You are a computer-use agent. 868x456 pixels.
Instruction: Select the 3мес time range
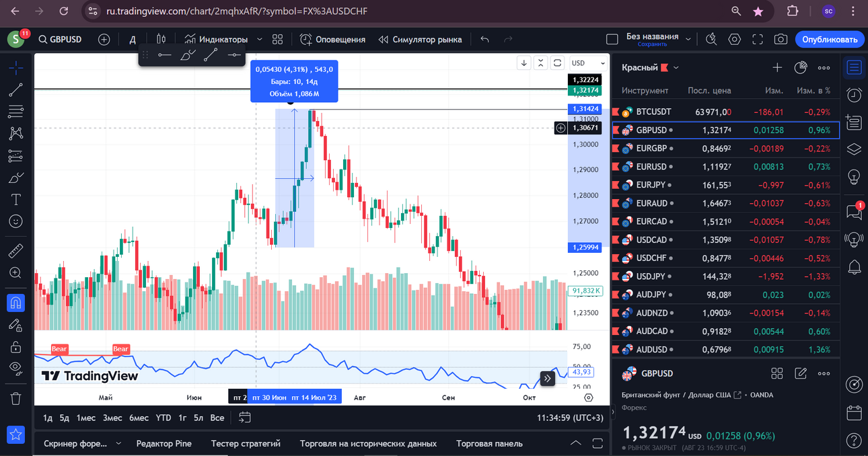tap(112, 418)
